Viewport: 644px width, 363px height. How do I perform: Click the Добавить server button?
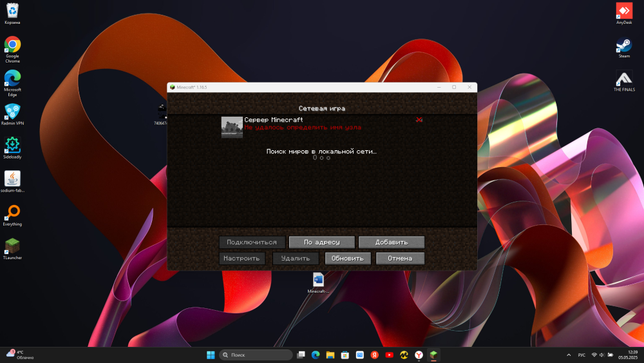click(x=392, y=242)
